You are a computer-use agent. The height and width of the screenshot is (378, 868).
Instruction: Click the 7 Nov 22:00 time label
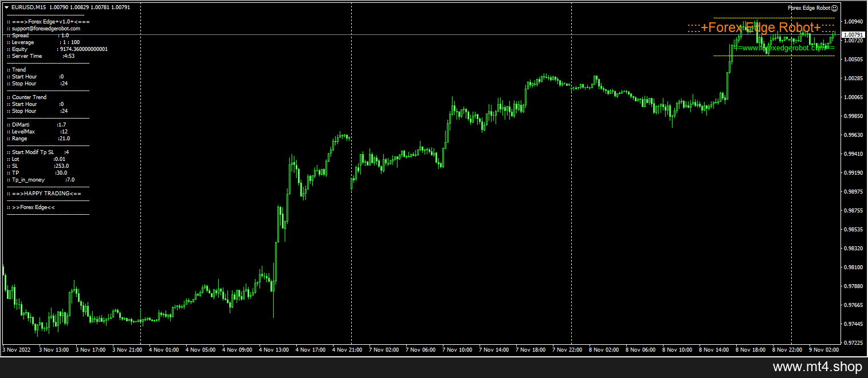click(x=567, y=349)
